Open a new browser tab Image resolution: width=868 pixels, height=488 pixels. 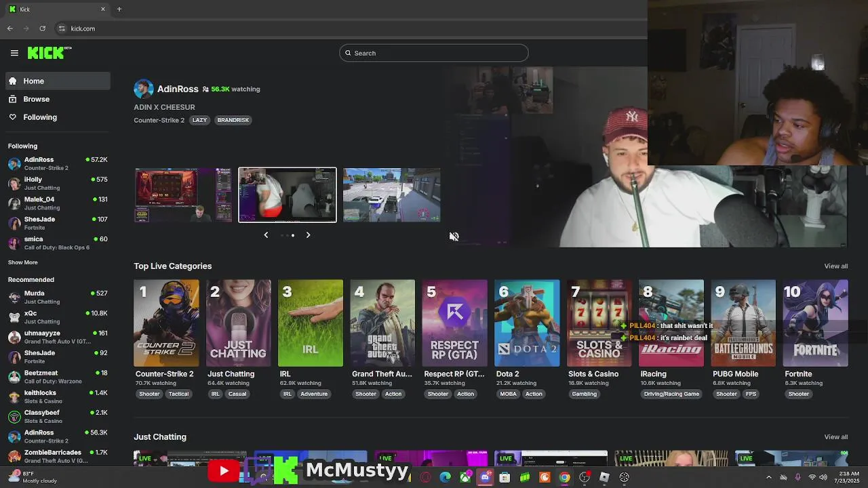pos(119,9)
